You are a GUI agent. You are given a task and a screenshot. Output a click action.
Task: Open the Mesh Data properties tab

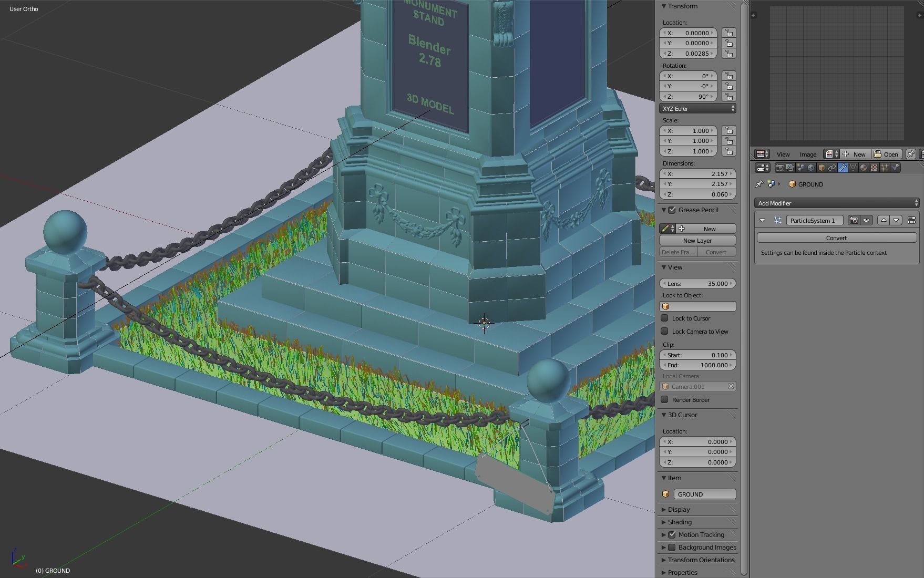[x=853, y=168]
